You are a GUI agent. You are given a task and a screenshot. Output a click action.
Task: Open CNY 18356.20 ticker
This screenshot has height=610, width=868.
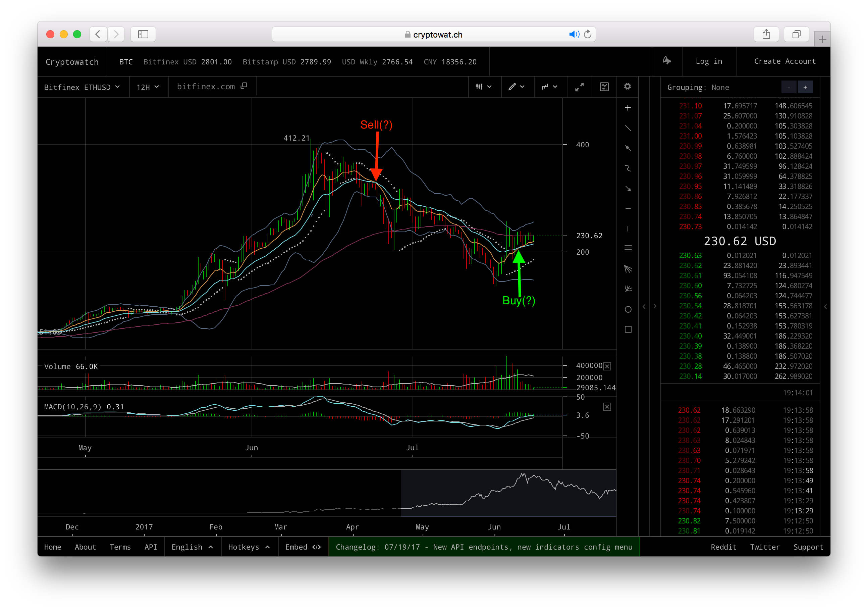point(450,62)
